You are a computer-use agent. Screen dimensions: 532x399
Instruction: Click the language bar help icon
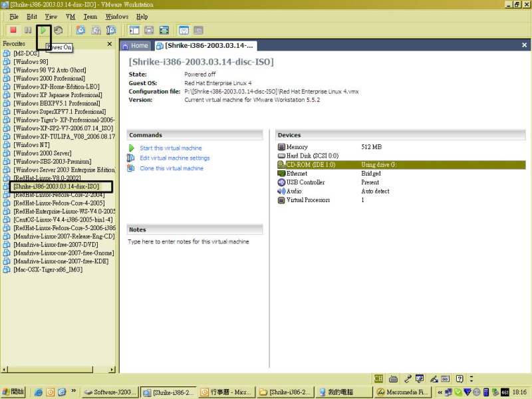pos(460,378)
